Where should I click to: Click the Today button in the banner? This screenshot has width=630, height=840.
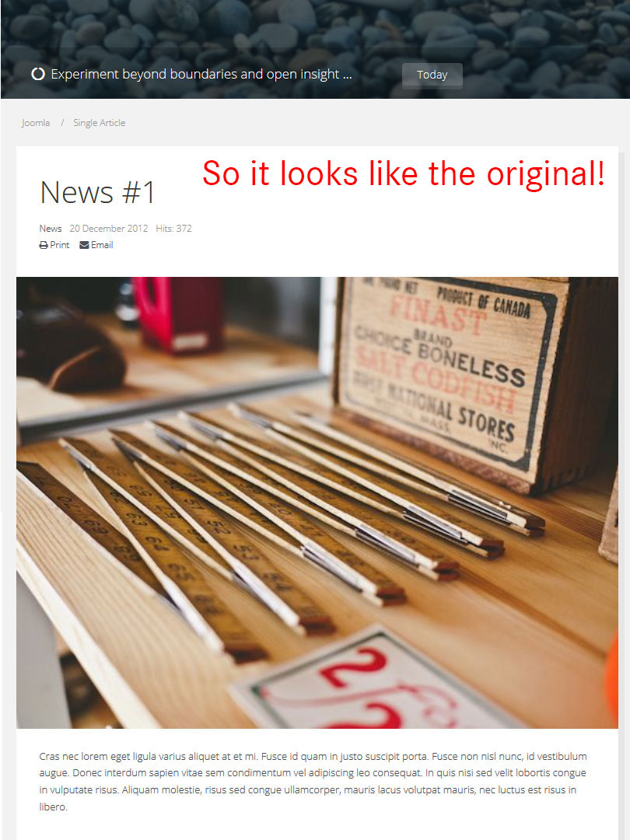click(x=432, y=75)
